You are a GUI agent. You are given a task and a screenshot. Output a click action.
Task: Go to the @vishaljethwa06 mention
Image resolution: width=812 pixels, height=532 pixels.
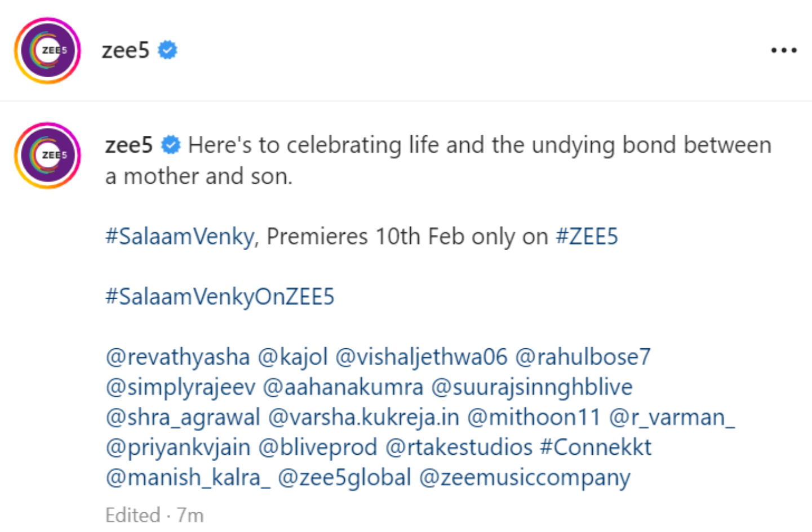(x=421, y=357)
